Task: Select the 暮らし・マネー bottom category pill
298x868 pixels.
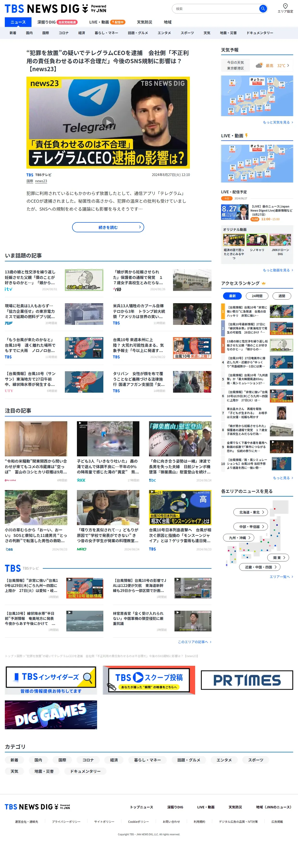Action: pos(148,760)
